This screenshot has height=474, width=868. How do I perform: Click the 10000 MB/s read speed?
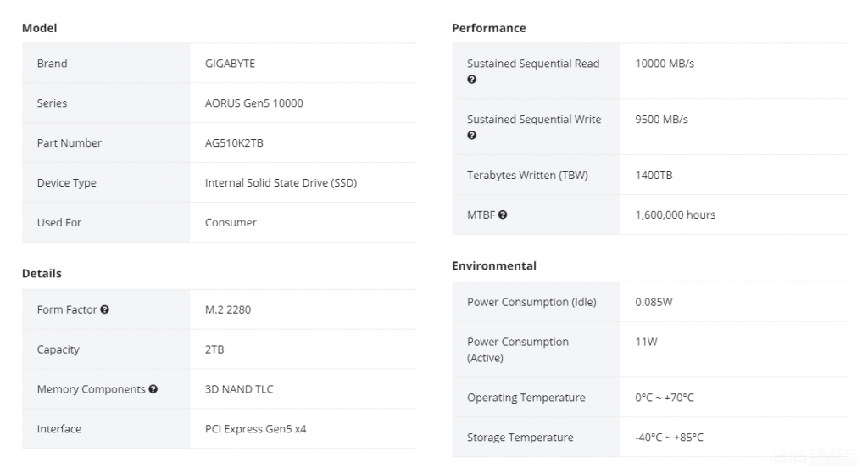pos(665,64)
